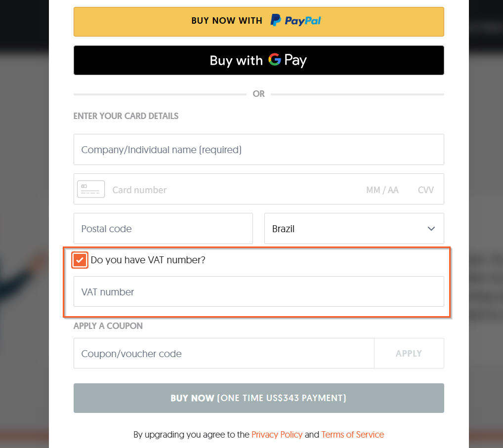Click into the Card number field
The height and width of the screenshot is (448, 503).
tap(222, 190)
